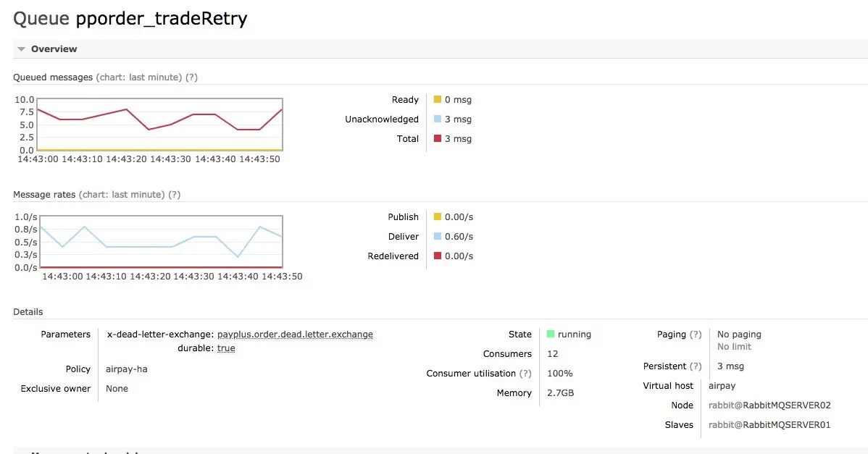868x454 pixels.
Task: Select the Deliver rate 0.60/s
Action: click(x=459, y=237)
